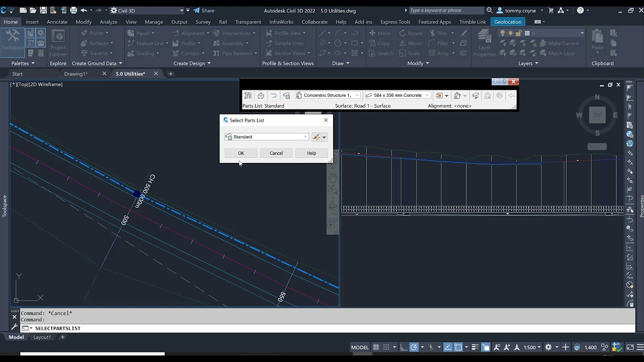The height and width of the screenshot is (362, 644).
Task: Add new layout with plus tab
Action: point(62,337)
